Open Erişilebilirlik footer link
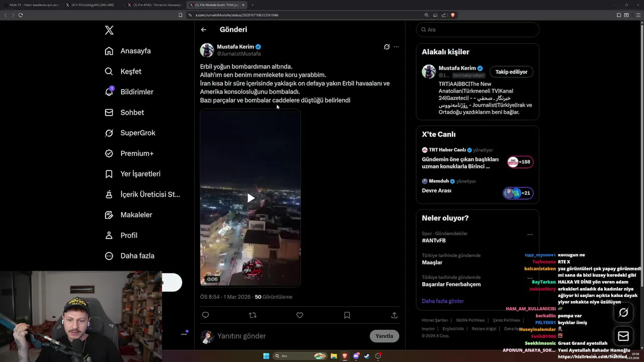The height and width of the screenshot is (362, 644). 453,329
